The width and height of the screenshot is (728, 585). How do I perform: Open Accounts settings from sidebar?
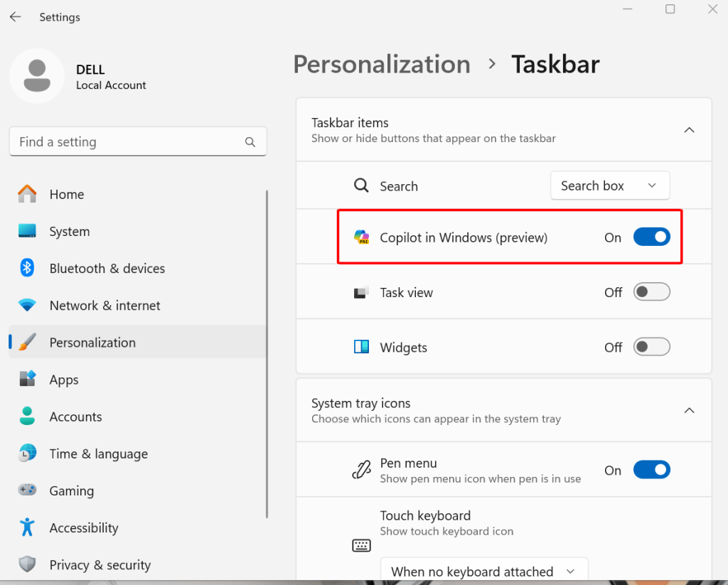(x=26, y=417)
